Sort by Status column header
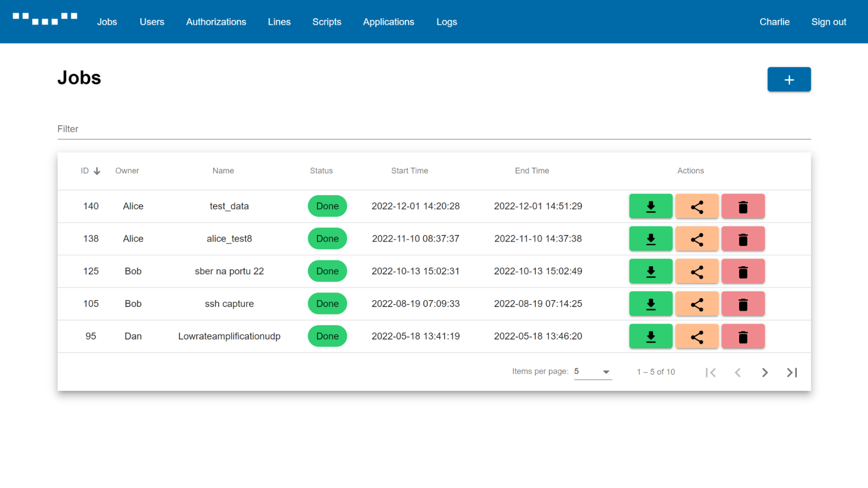 [321, 171]
